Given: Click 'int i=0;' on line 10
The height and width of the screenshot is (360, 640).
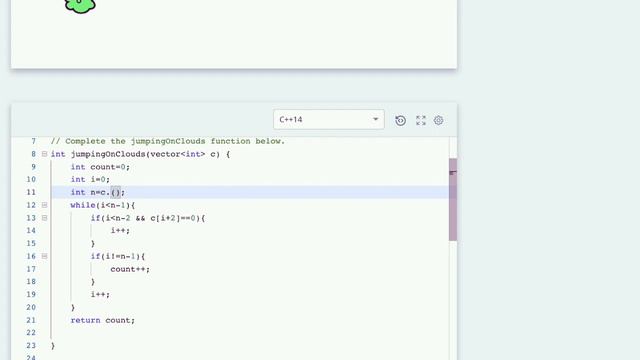Looking at the screenshot, I should [90, 180].
